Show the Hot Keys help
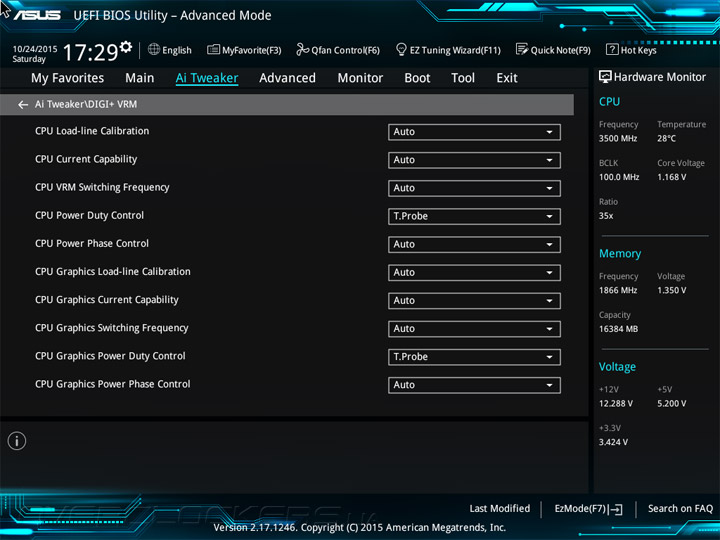Viewport: 720px width, 540px height. 631,50
